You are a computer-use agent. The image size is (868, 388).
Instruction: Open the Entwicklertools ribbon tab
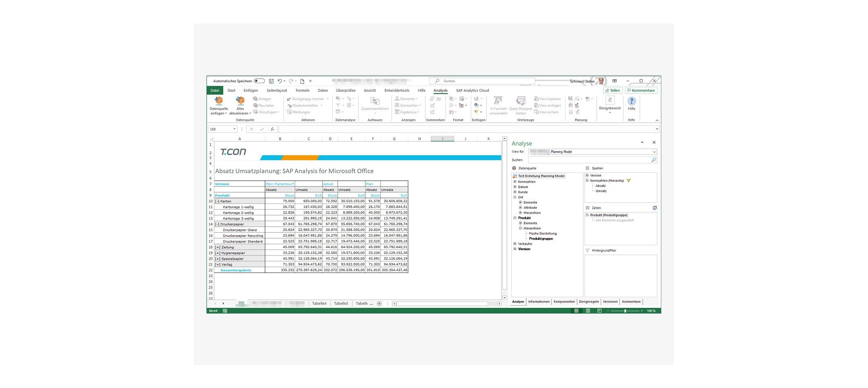397,90
